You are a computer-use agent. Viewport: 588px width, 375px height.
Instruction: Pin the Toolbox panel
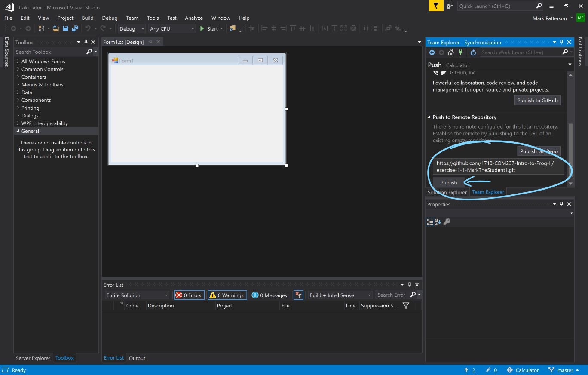tap(86, 42)
